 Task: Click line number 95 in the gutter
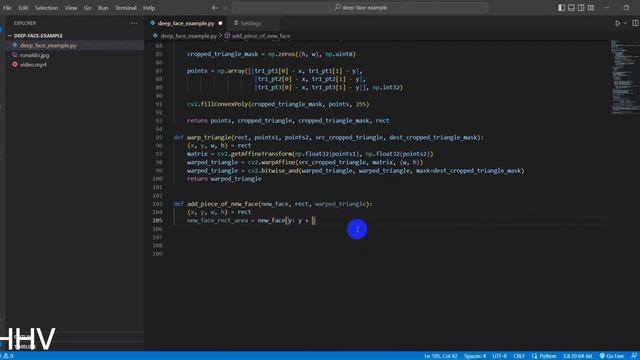[x=159, y=137]
